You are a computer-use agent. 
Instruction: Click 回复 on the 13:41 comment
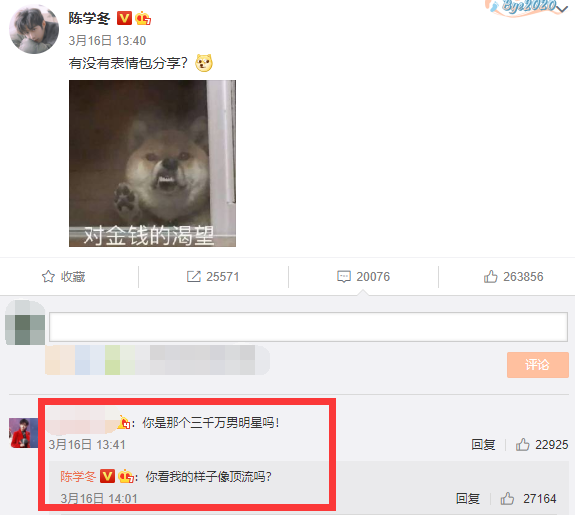click(483, 445)
